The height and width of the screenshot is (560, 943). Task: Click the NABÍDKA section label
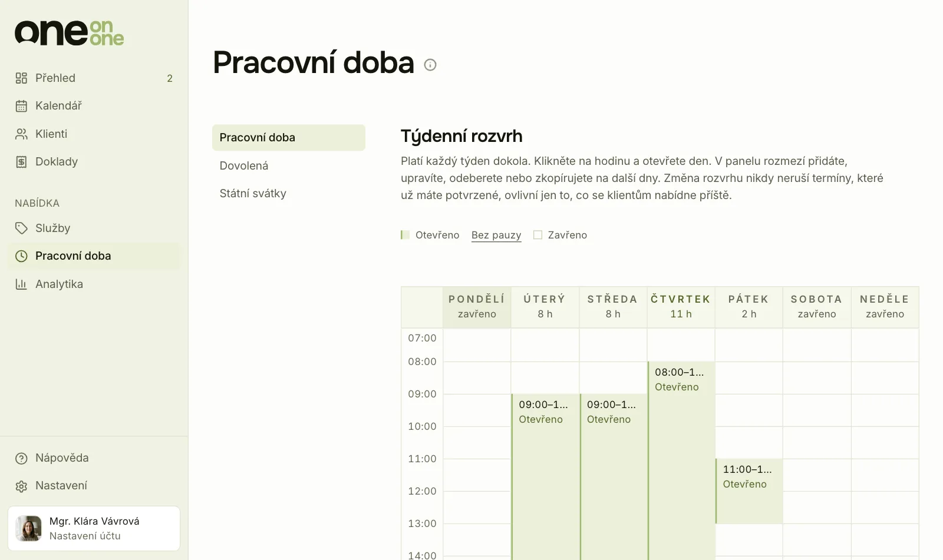click(x=37, y=203)
